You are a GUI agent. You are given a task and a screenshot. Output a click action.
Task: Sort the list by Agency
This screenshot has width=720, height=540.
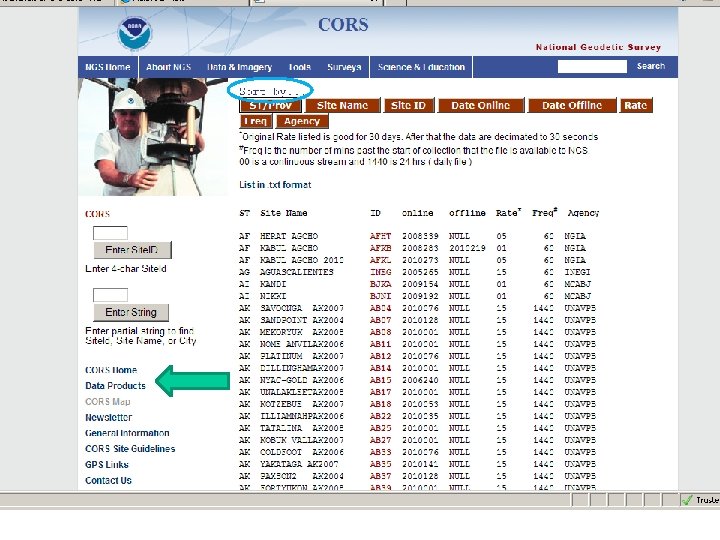pyautogui.click(x=302, y=121)
